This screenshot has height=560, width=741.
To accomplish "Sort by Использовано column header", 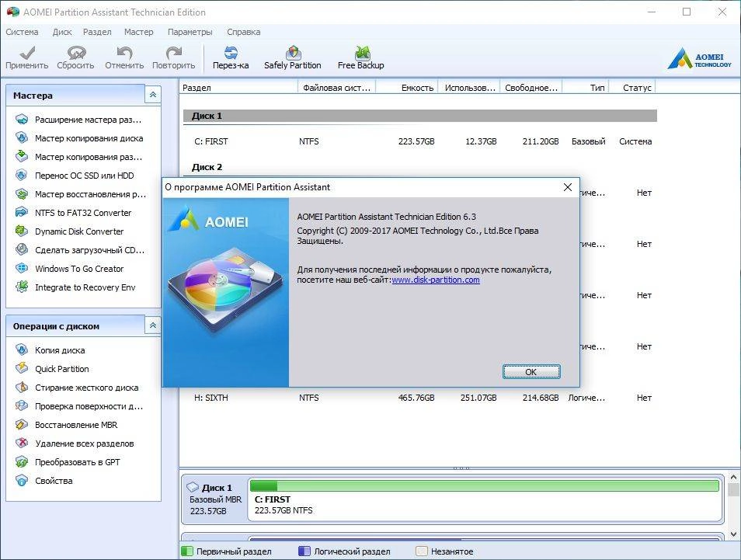I will click(x=469, y=88).
